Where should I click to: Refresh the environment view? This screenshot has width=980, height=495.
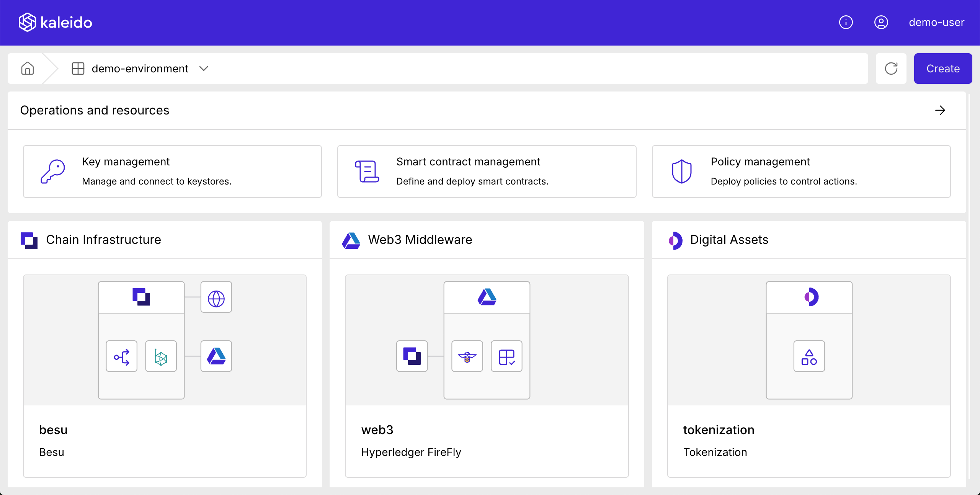click(x=891, y=69)
